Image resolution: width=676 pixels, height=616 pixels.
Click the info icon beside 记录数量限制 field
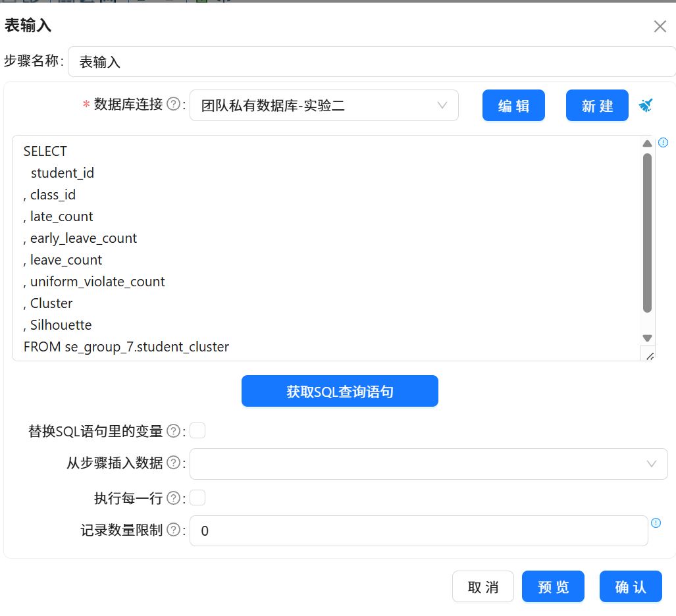(656, 523)
